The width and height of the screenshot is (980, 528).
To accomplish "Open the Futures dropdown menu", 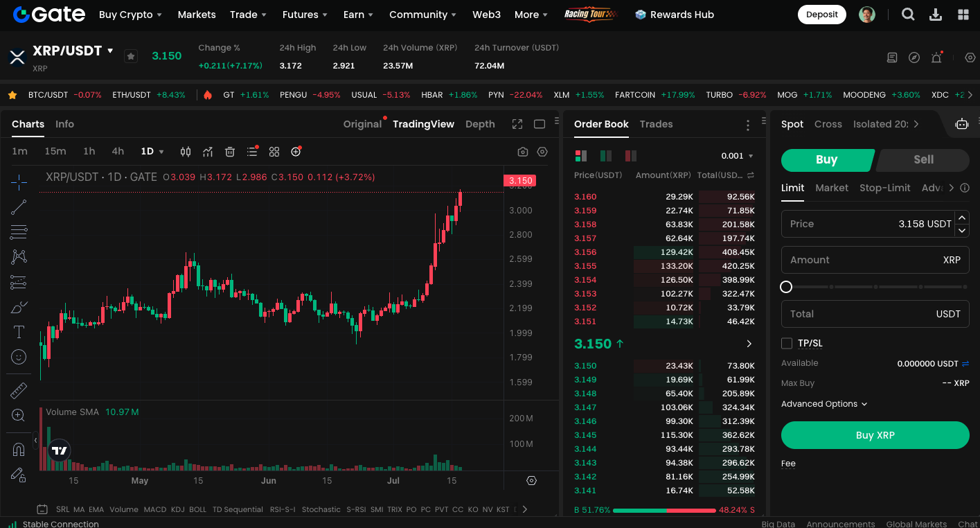I will coord(305,15).
